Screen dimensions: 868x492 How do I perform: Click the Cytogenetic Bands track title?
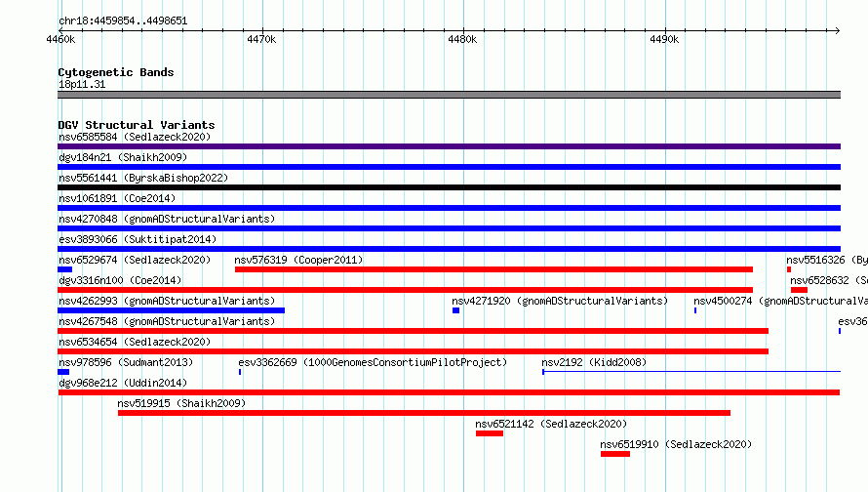pyautogui.click(x=116, y=72)
